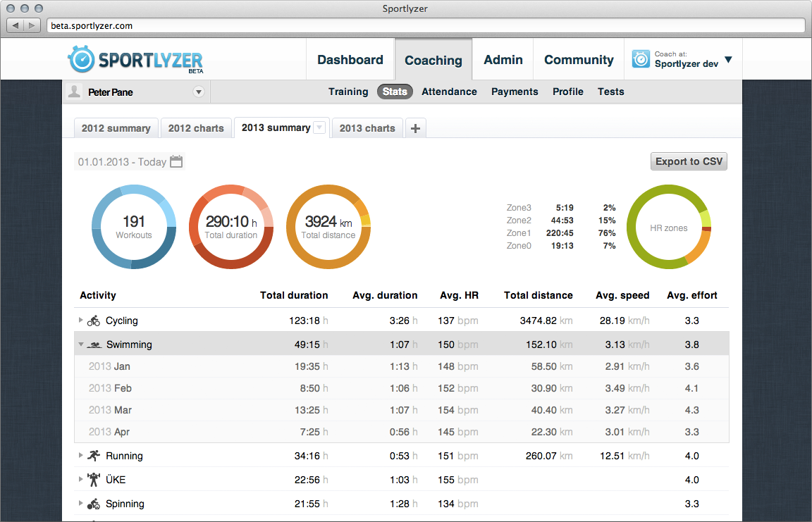Click the Sportlyzer stopwatch logo
This screenshot has width=812, height=522.
click(x=81, y=59)
